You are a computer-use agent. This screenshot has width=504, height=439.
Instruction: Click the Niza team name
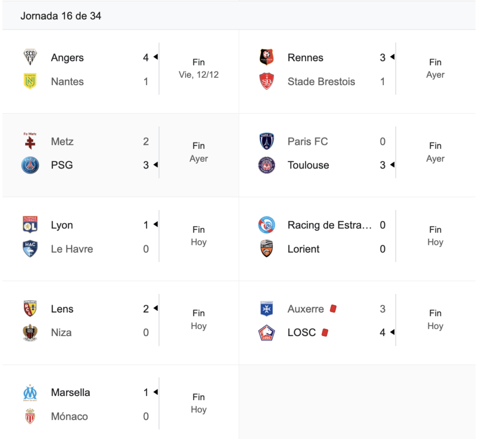click(x=61, y=333)
